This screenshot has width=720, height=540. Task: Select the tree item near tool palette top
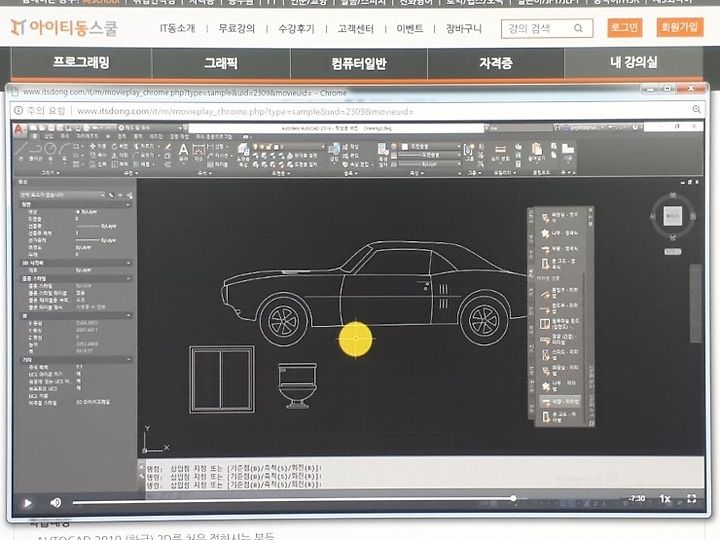559,233
